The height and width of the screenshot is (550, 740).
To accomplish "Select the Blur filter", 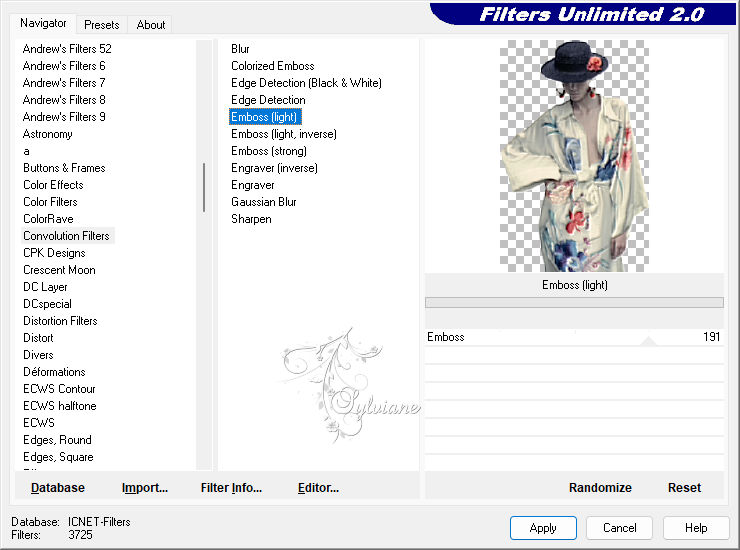I will pyautogui.click(x=240, y=49).
